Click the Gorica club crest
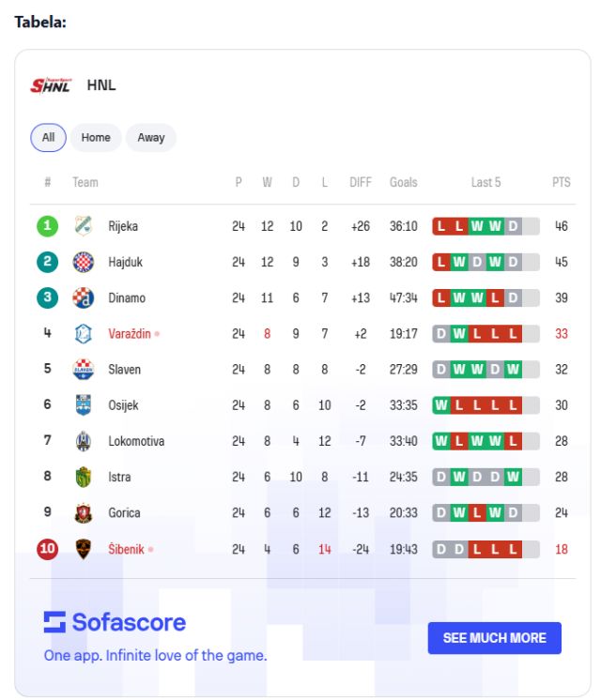The width and height of the screenshot is (601, 700). pos(83,512)
